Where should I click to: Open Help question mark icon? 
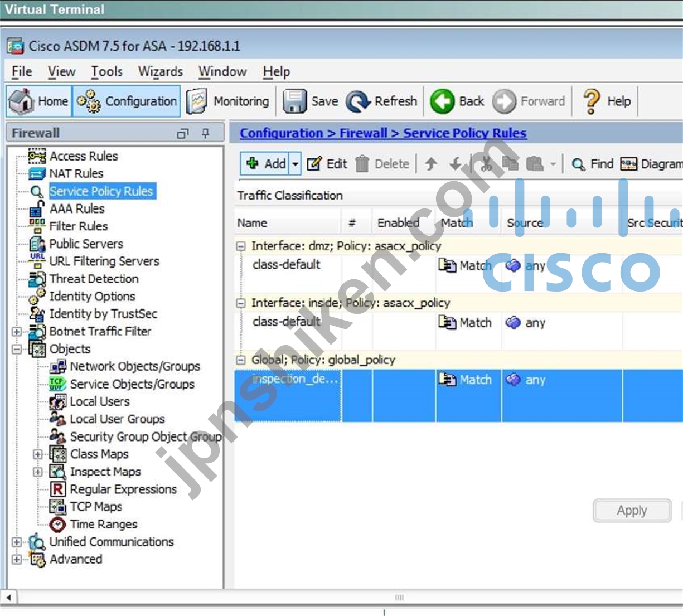[x=591, y=101]
